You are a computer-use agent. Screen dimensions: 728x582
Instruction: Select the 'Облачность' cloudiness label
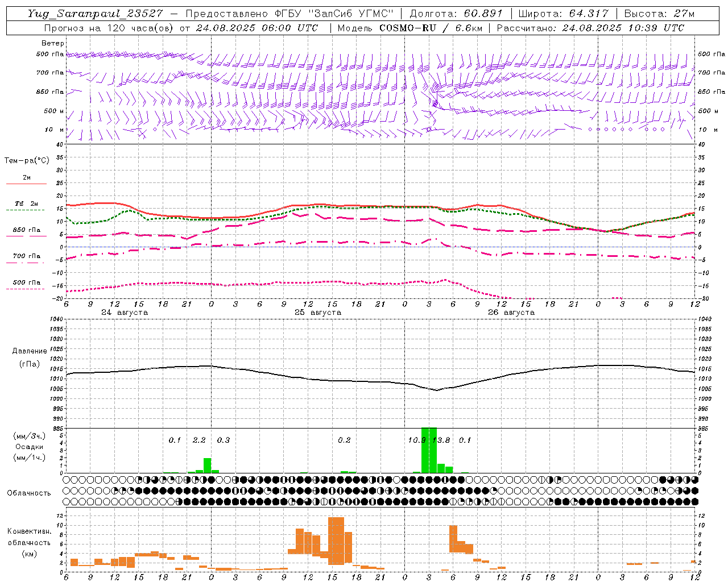[29, 493]
